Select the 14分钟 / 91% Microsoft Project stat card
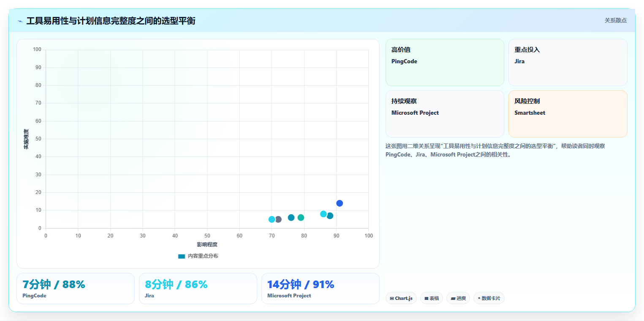The height and width of the screenshot is (321, 644). (x=321, y=289)
